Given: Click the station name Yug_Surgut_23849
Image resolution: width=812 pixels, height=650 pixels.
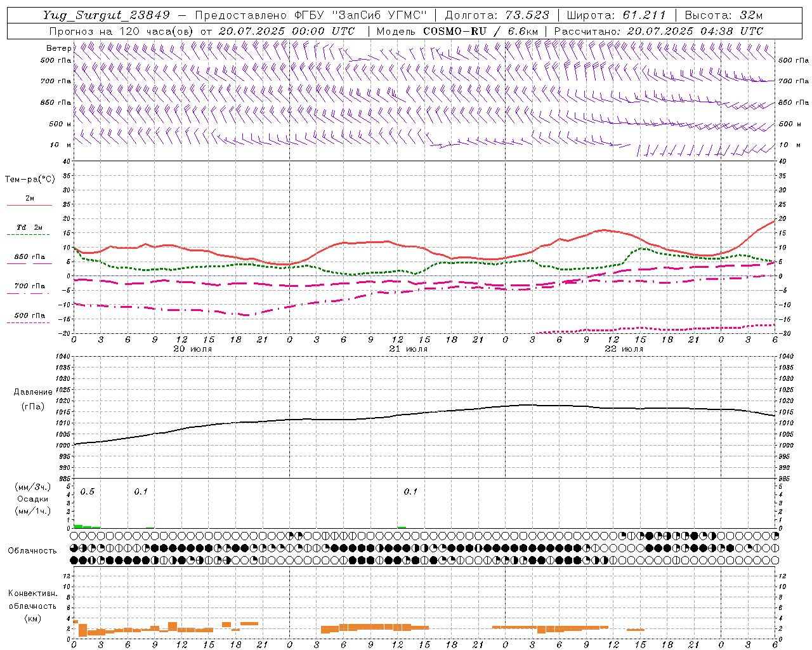Looking at the screenshot, I should (107, 15).
